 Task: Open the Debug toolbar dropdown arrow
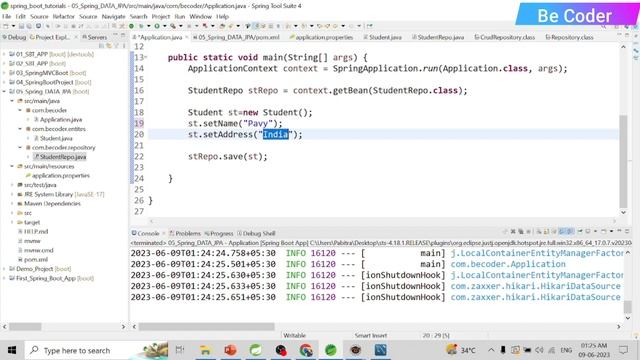149,26
